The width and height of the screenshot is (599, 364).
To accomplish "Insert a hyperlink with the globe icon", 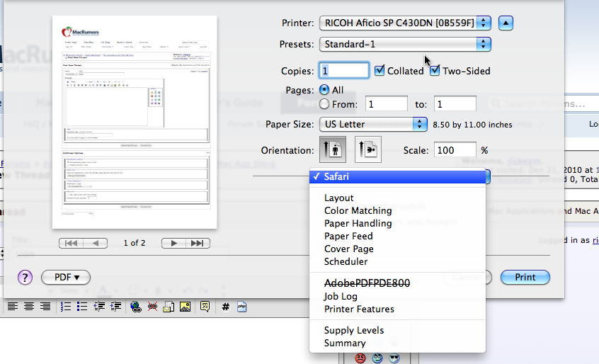I will [136, 307].
